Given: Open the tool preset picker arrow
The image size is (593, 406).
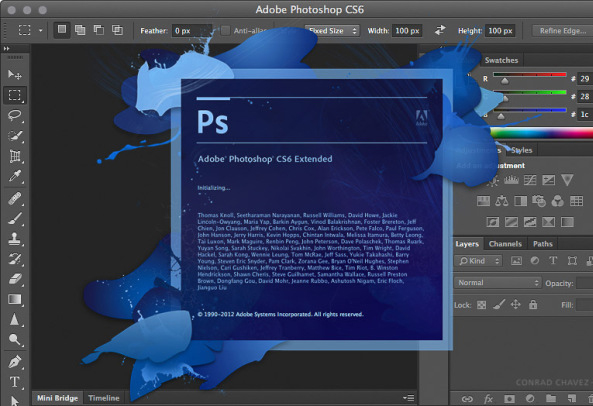Looking at the screenshot, I should (x=40, y=30).
